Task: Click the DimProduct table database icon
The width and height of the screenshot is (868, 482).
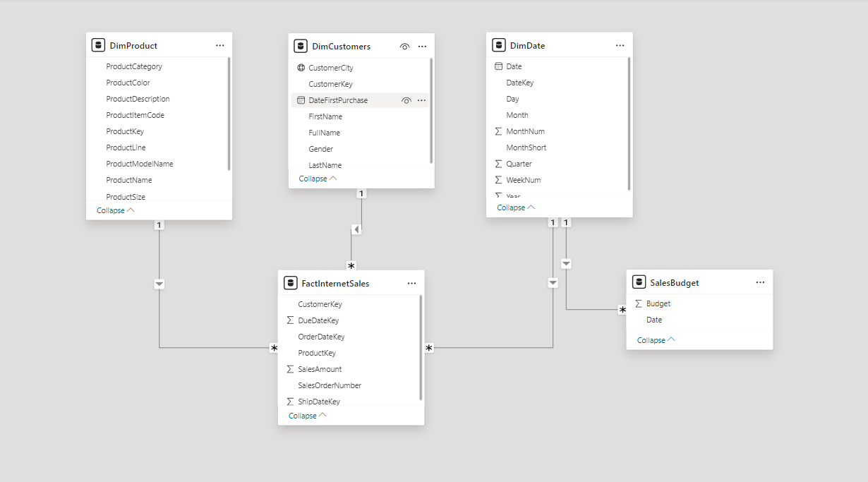Action: (x=98, y=45)
